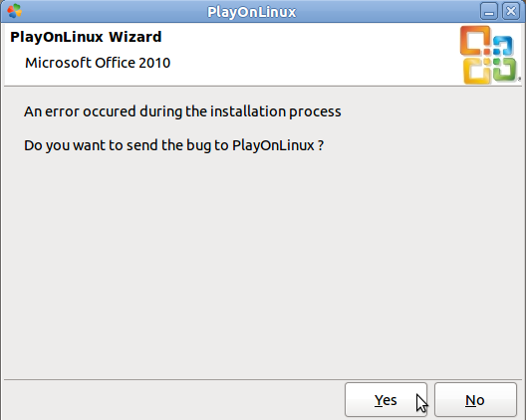Close the PlayOnLinux wizard window
Screen dimensions: 526x420
click(511, 12)
